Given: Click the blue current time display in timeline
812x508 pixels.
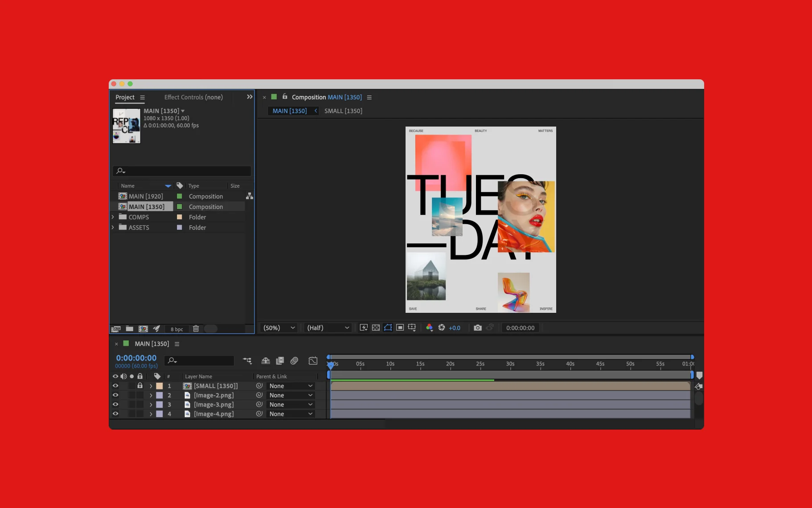Looking at the screenshot, I should pos(136,358).
